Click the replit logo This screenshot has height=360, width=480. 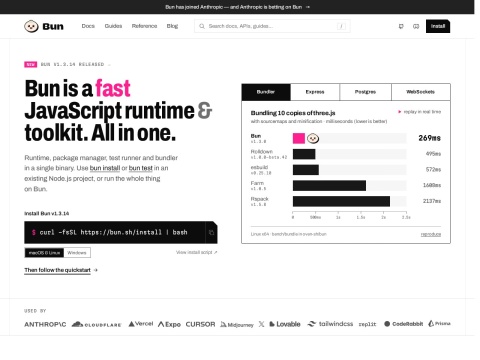(367, 324)
